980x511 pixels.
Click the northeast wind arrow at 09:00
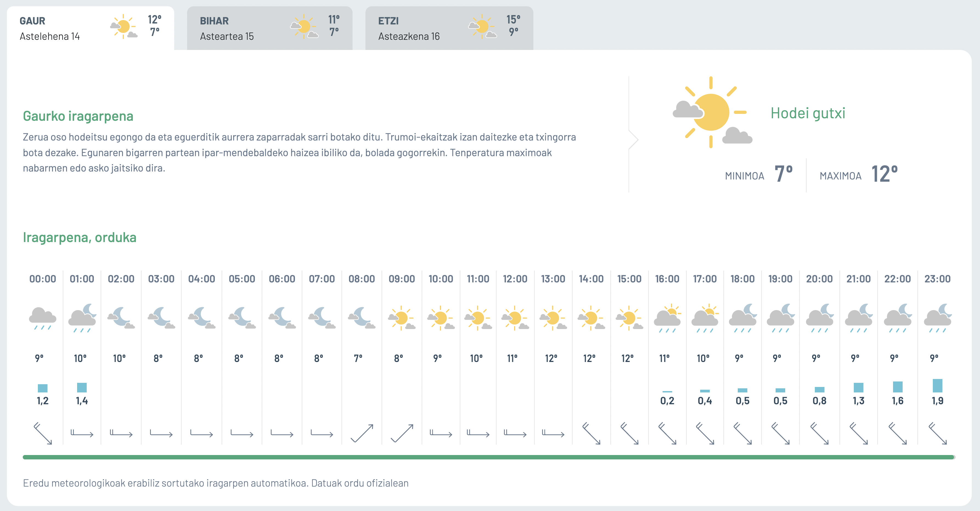402,433
